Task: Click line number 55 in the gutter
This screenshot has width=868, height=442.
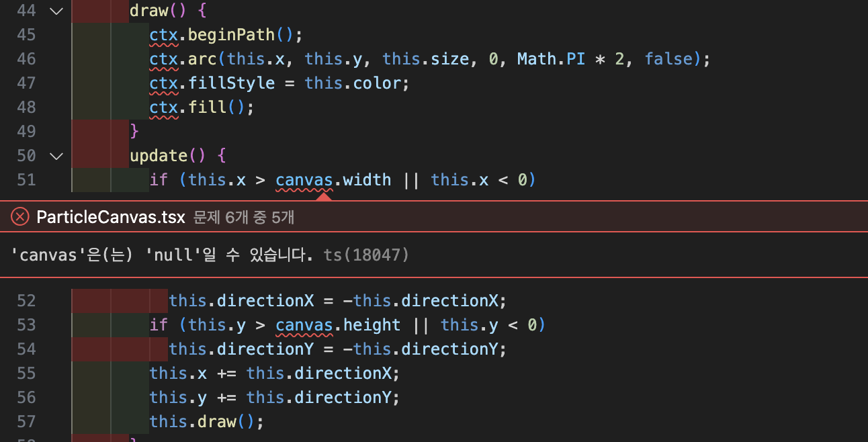Action: [x=26, y=373]
